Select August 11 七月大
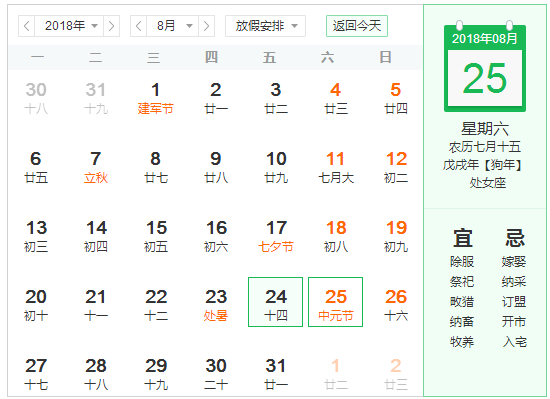 pyautogui.click(x=336, y=167)
